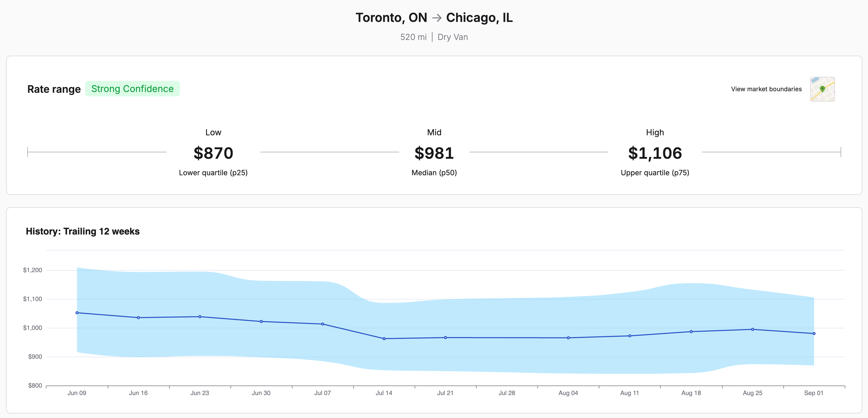868x418 pixels.
Task: Select the Aug 04 data point
Action: point(568,338)
